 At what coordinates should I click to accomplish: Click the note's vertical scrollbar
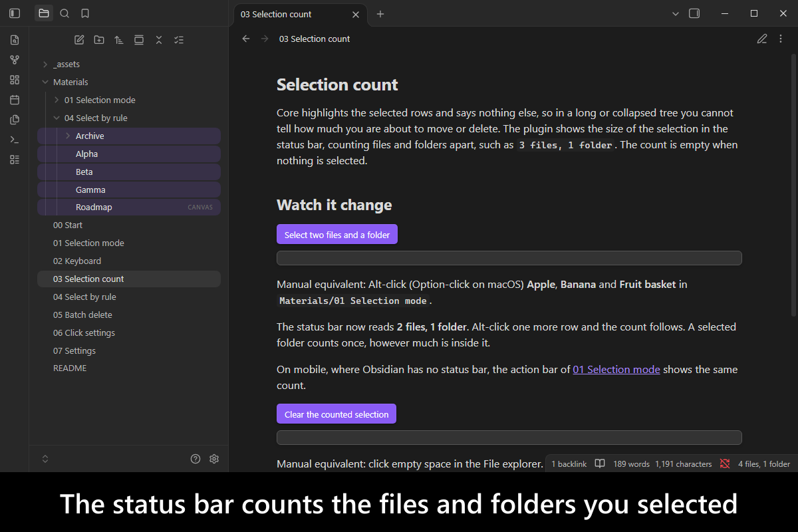coord(794,186)
